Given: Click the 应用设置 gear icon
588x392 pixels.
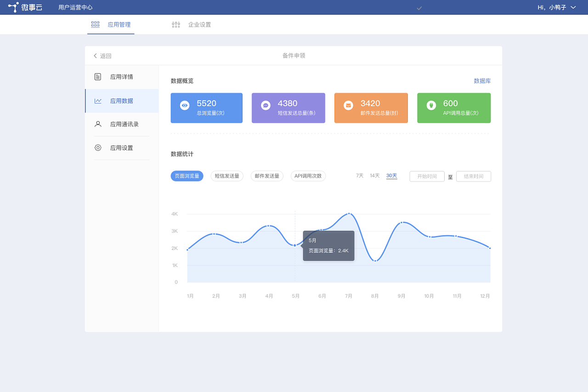Looking at the screenshot, I should 97,148.
